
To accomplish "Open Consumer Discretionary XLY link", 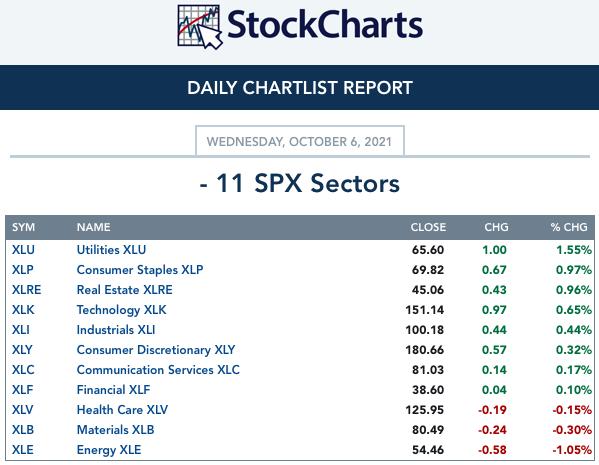I will coord(156,350).
